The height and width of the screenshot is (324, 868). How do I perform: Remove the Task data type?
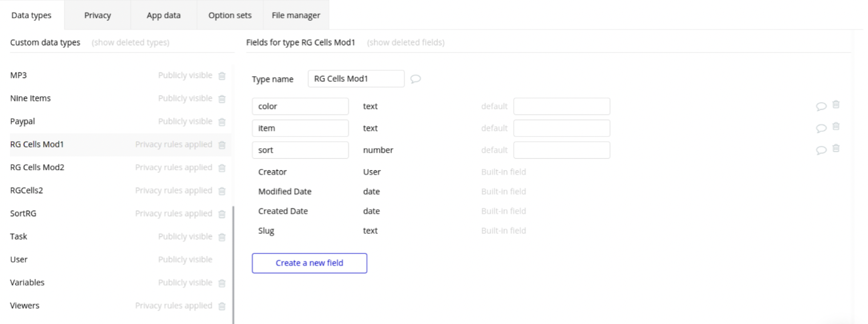[222, 237]
